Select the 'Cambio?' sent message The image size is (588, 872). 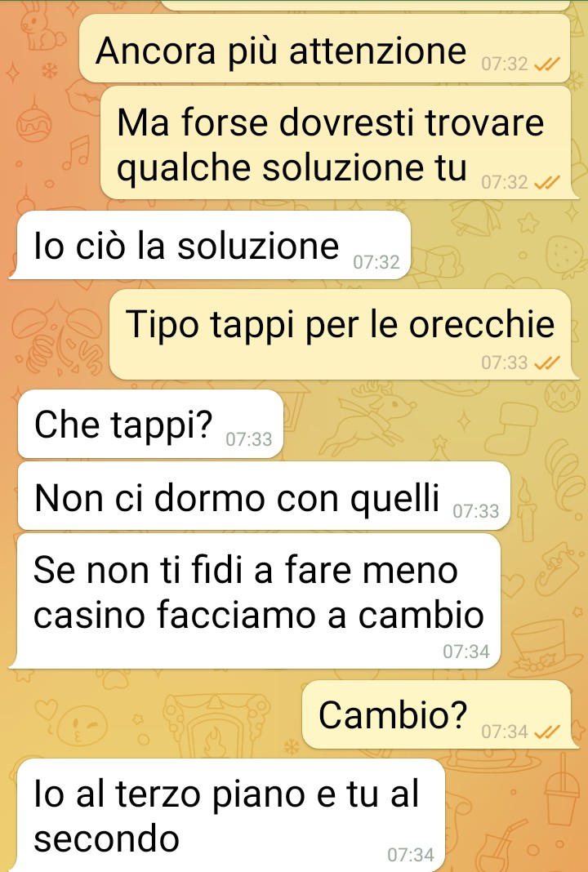click(437, 714)
